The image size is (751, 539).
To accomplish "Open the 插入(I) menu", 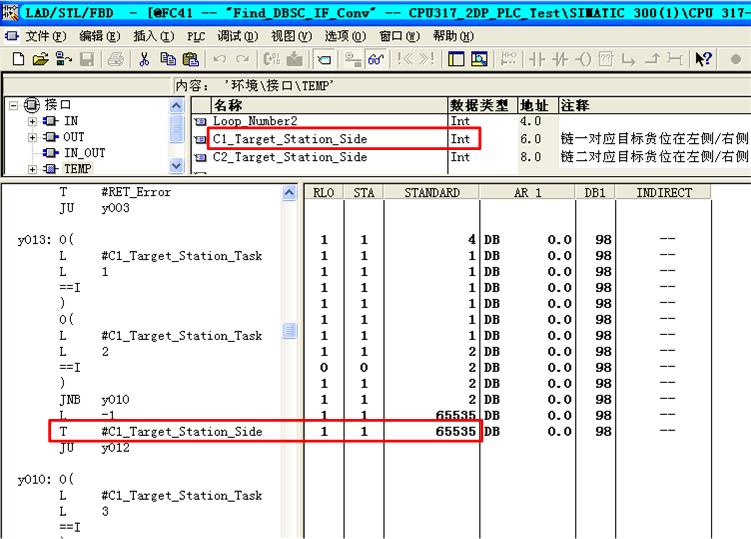I will point(153,36).
